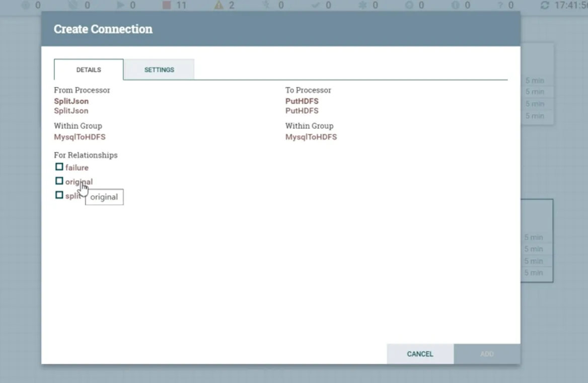The height and width of the screenshot is (383, 588).
Task: Click the up-to-date checkmark status icon
Action: click(x=316, y=5)
